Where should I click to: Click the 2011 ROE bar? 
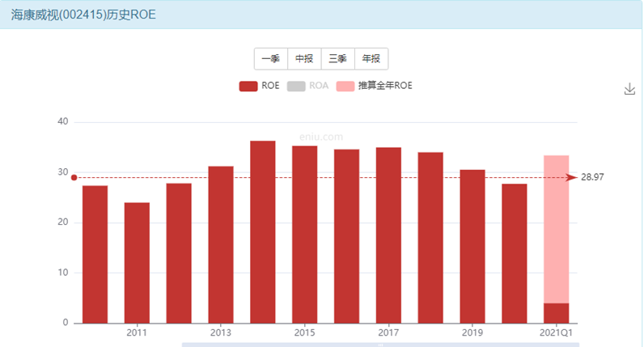[137, 263]
